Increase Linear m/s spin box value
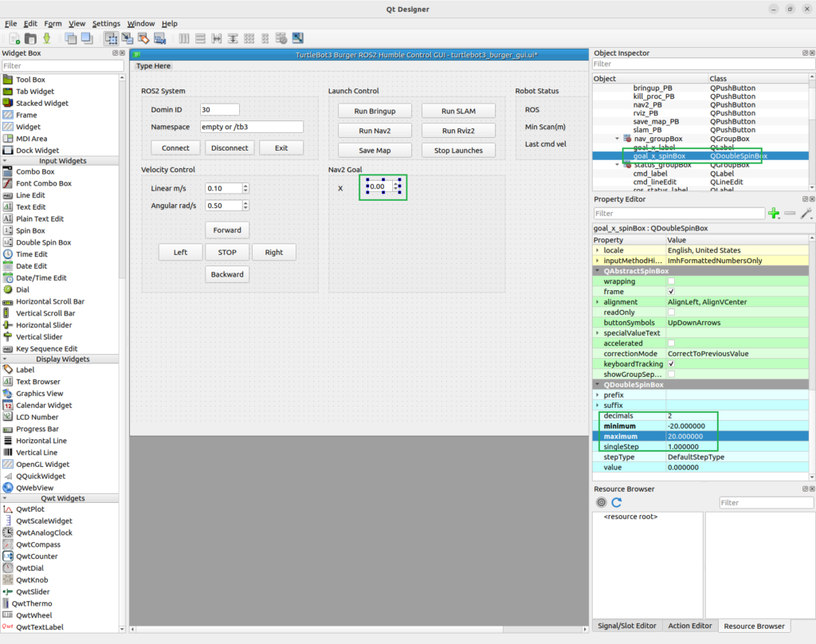This screenshot has width=816, height=644. pos(245,186)
